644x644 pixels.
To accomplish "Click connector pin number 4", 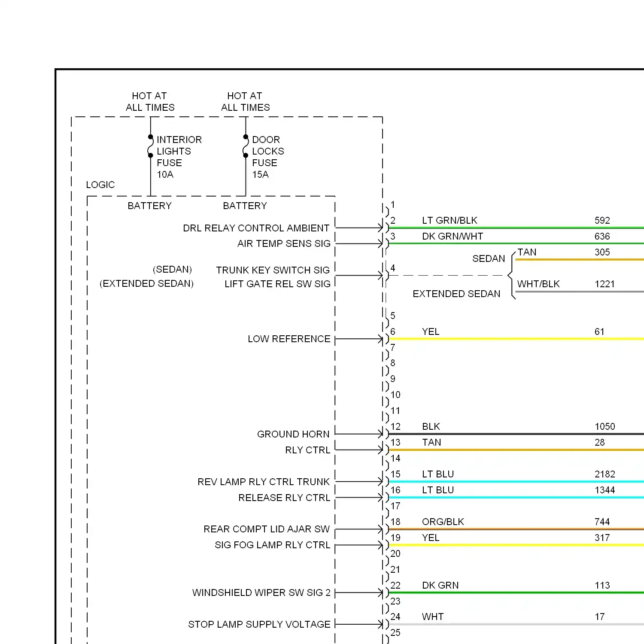I will 393,268.
